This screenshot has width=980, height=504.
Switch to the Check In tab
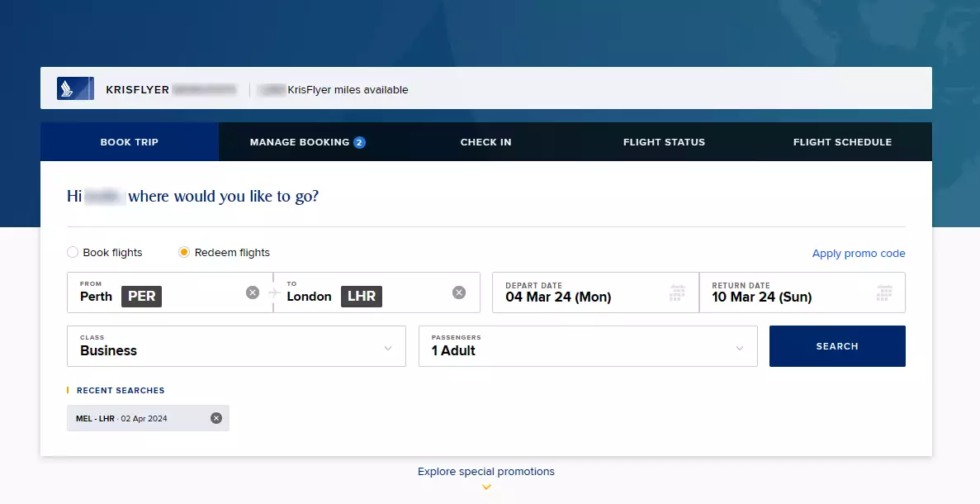pyautogui.click(x=485, y=142)
